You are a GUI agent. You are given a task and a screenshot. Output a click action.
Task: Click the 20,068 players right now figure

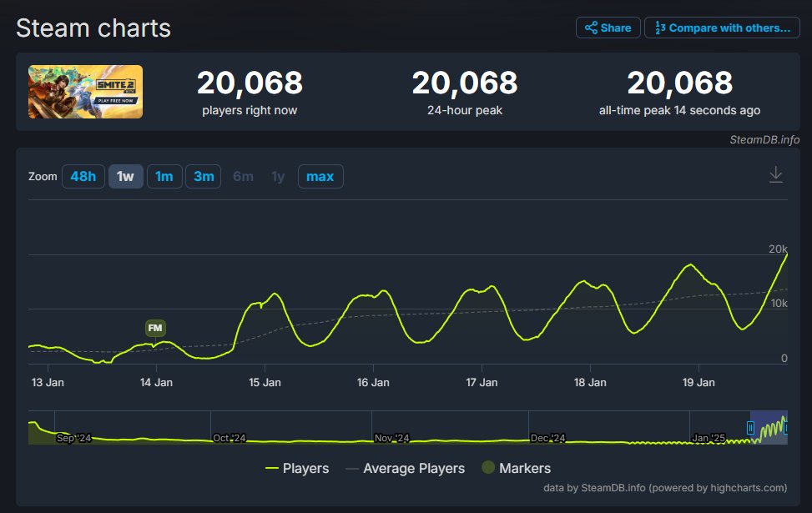click(250, 83)
